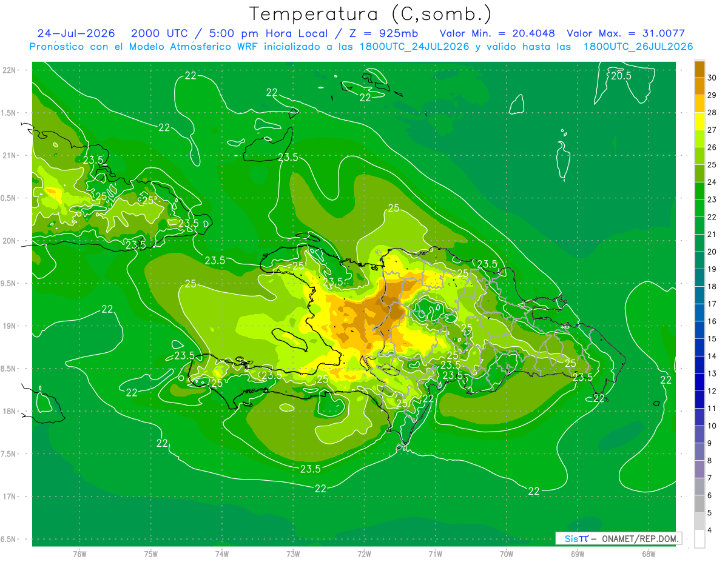Viewport: 728px width, 562px height.
Task: Click the '76W' longitude axis label
Action: pos(79,554)
